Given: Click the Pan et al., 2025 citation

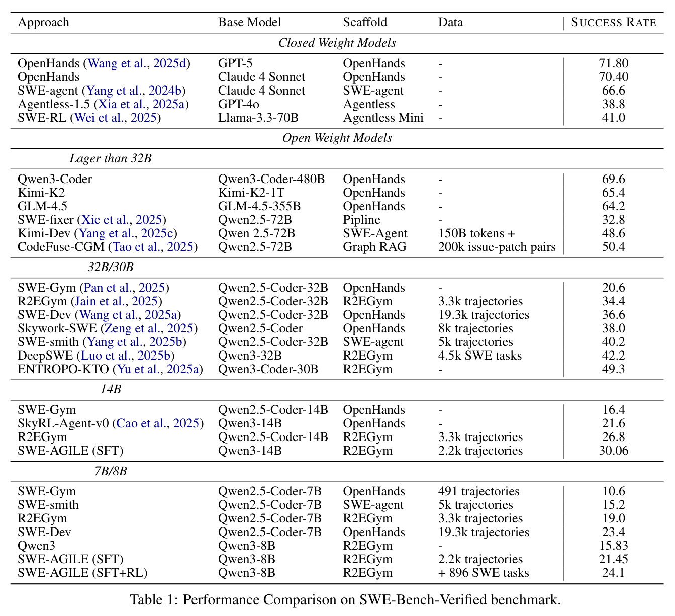Looking at the screenshot, I should click(125, 288).
